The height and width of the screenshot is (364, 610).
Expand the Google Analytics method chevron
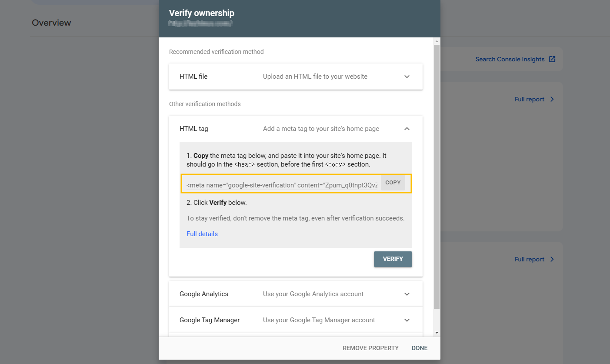407,294
